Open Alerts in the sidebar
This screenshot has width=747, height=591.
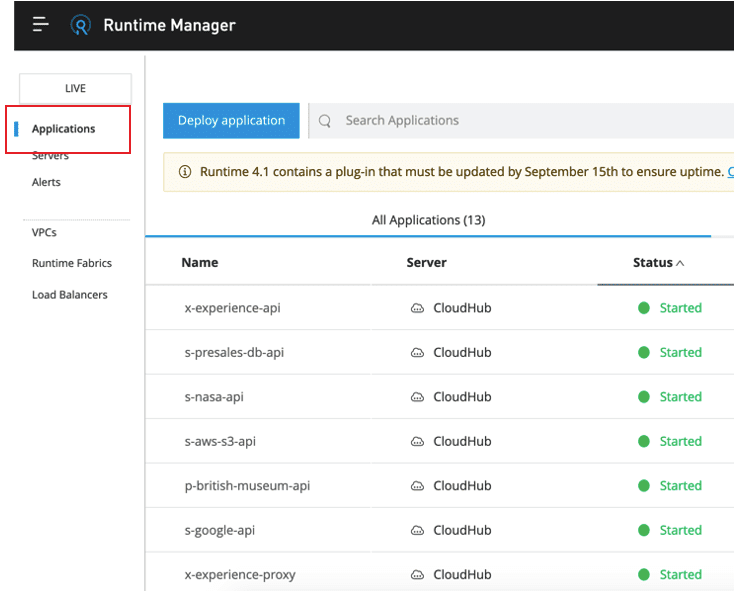(x=46, y=182)
